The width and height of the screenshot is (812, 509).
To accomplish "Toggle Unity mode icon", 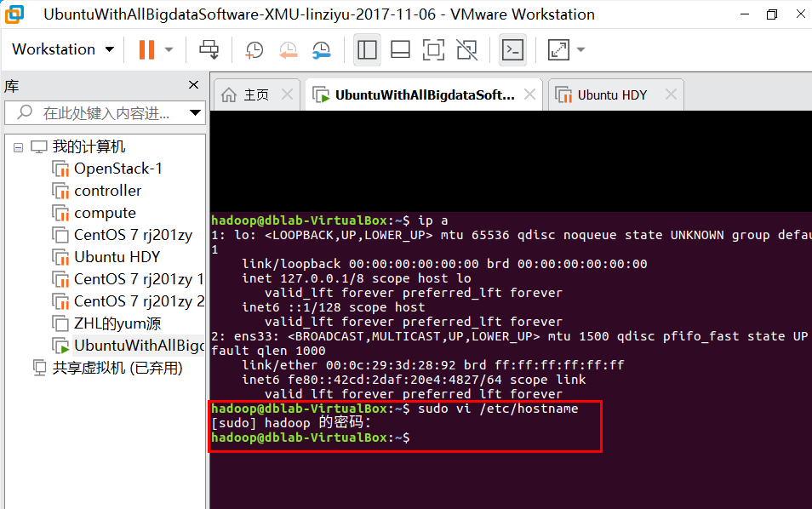I will (x=466, y=49).
